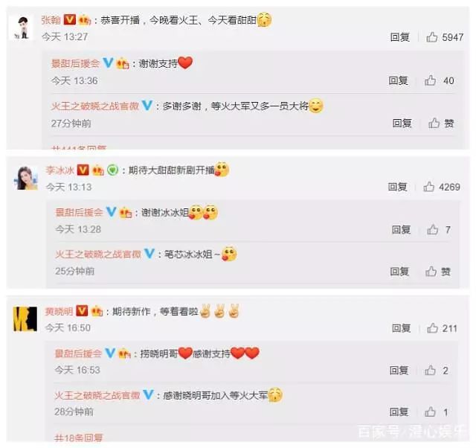
Task: Like the 笔芯冰冰姐 reply from 火王之破晓之战官微
Action: click(437, 271)
